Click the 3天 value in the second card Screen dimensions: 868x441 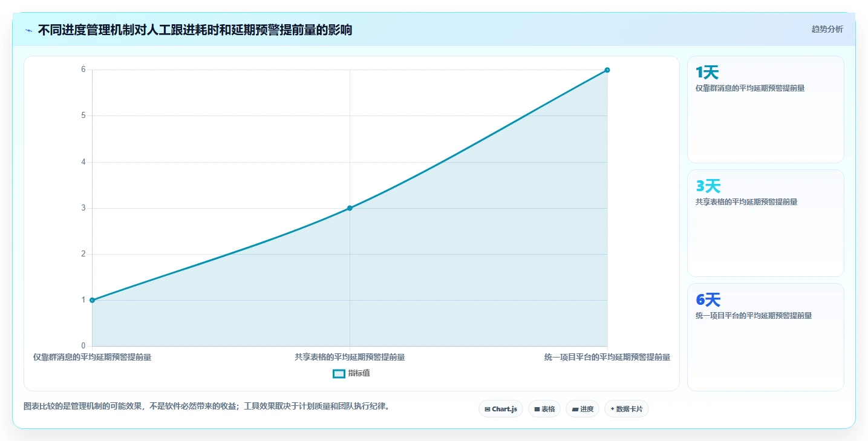pos(708,186)
